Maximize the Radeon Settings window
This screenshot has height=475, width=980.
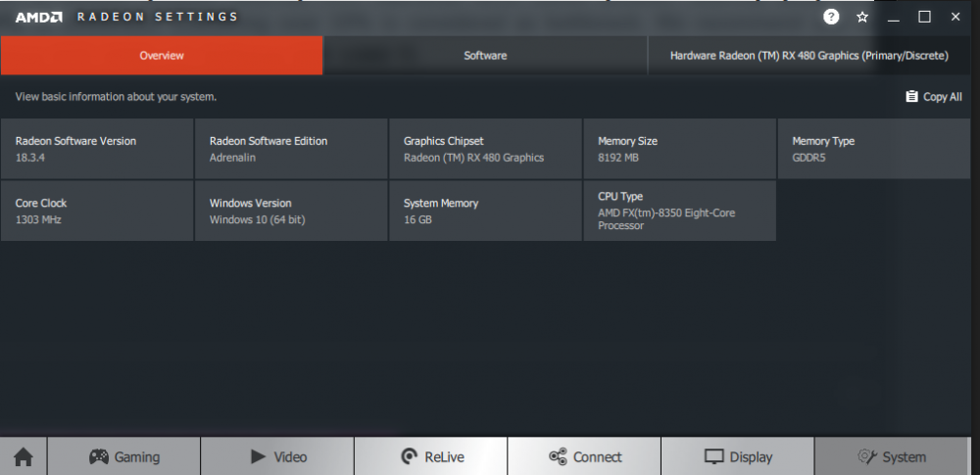point(924,17)
